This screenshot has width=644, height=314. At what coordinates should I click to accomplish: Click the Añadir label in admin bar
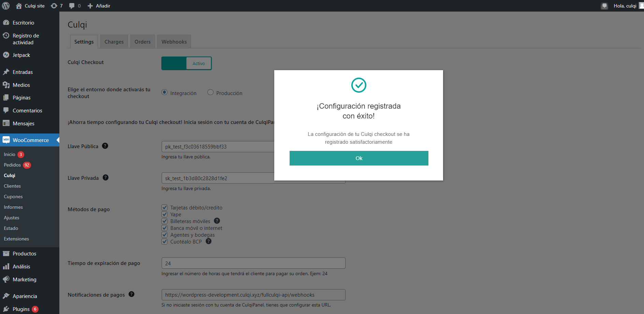pyautogui.click(x=103, y=6)
